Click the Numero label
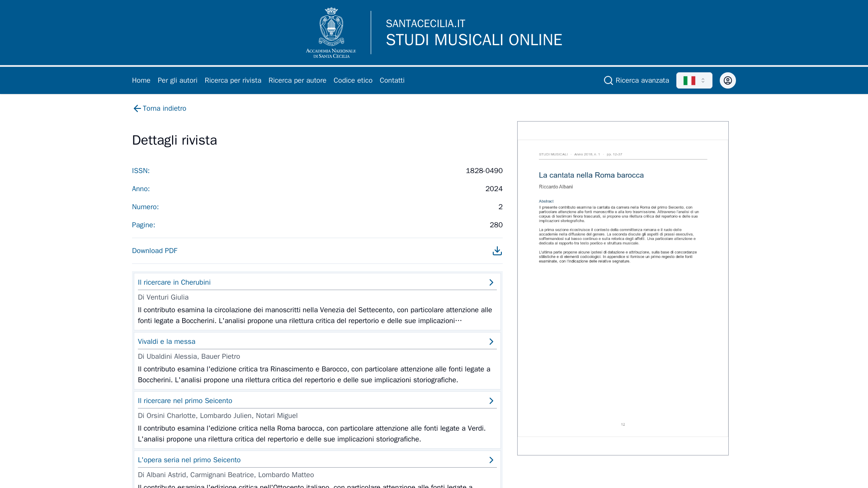Screen dimensions: 868x488 (x=145, y=207)
